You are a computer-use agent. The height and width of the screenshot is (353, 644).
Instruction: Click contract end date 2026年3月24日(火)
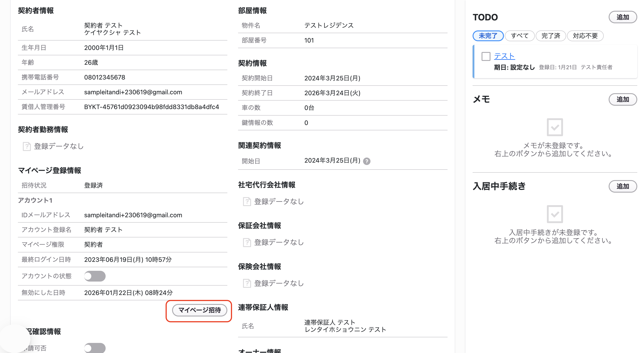(332, 93)
